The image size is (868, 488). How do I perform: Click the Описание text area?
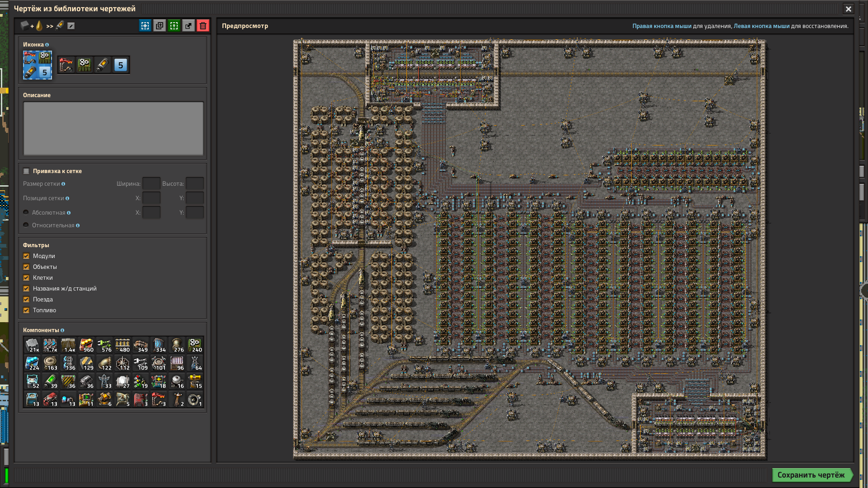coord(113,128)
